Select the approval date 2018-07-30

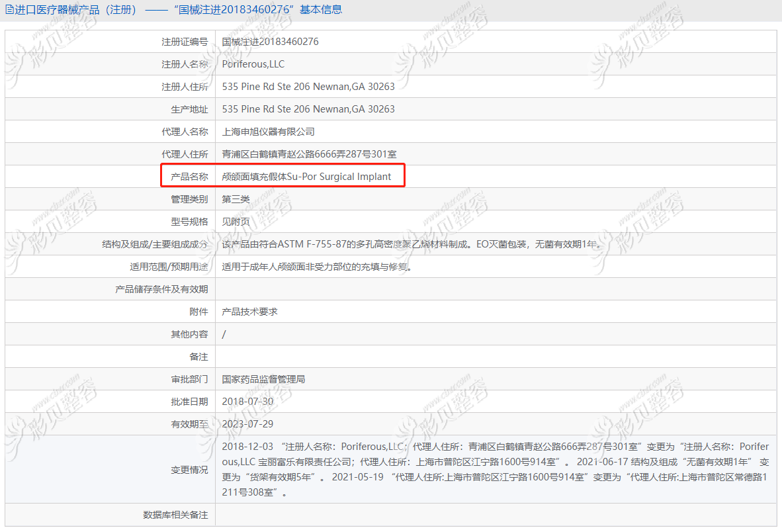[248, 402]
